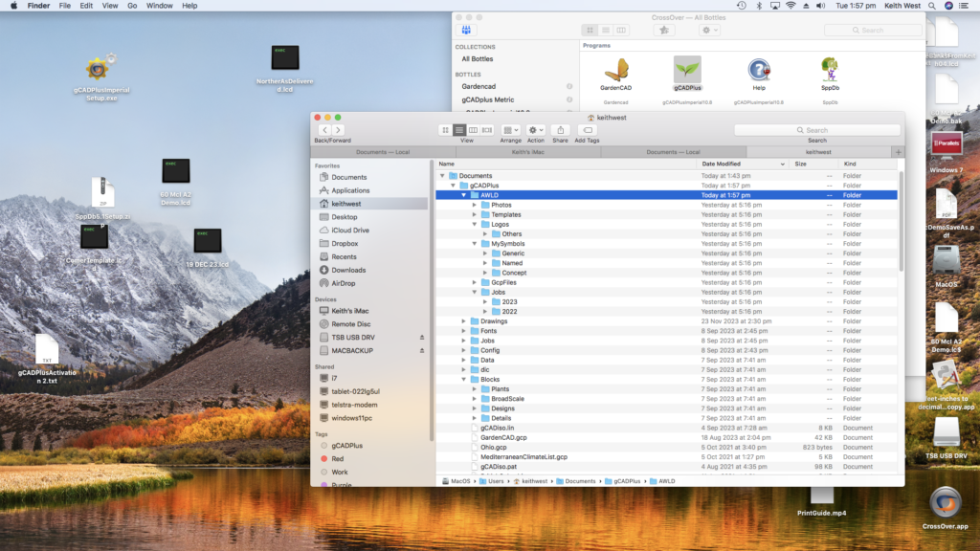Click the Finder search field
The width and height of the screenshot is (980, 551).
[817, 130]
